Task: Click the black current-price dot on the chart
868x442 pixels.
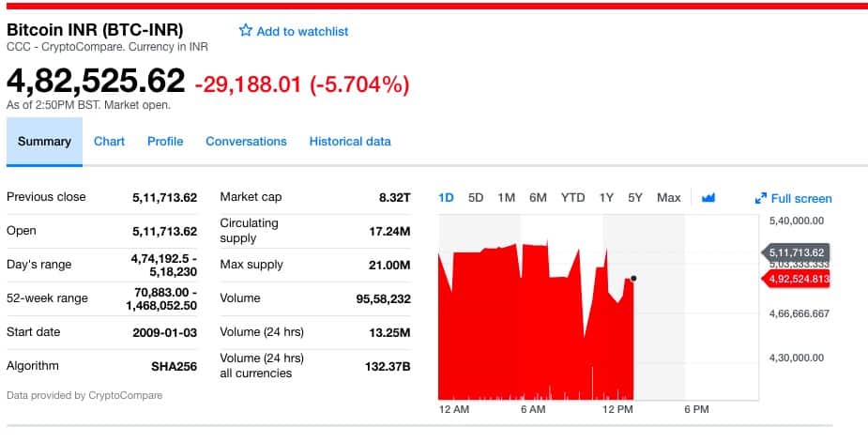Action: [633, 279]
